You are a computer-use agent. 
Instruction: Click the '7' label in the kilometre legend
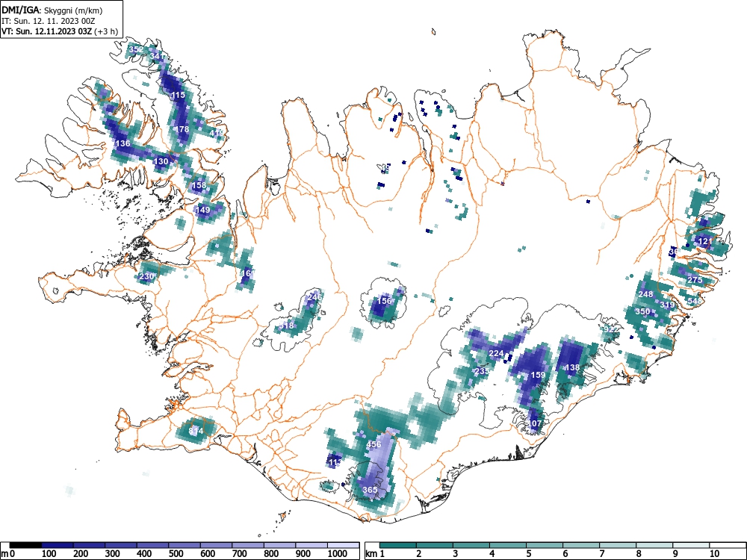(x=601, y=554)
